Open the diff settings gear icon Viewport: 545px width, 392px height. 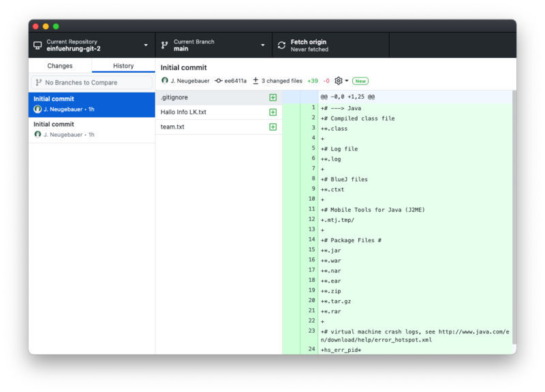click(x=339, y=81)
